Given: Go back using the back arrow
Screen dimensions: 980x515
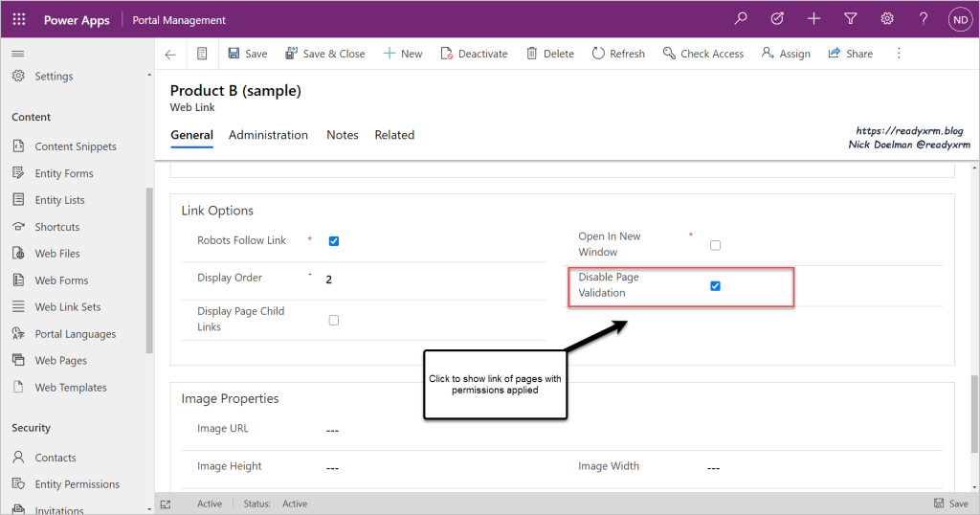Looking at the screenshot, I should click(x=170, y=55).
